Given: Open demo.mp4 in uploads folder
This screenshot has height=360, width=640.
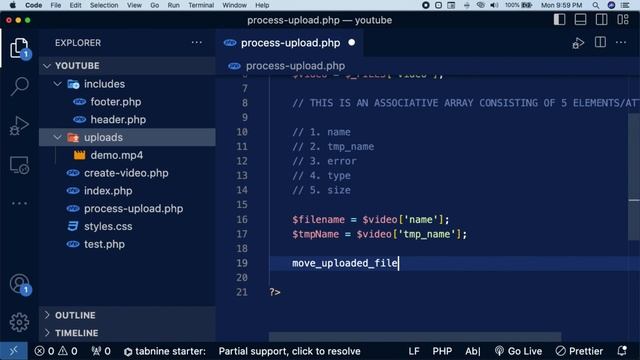Looking at the screenshot, I should pos(117,155).
